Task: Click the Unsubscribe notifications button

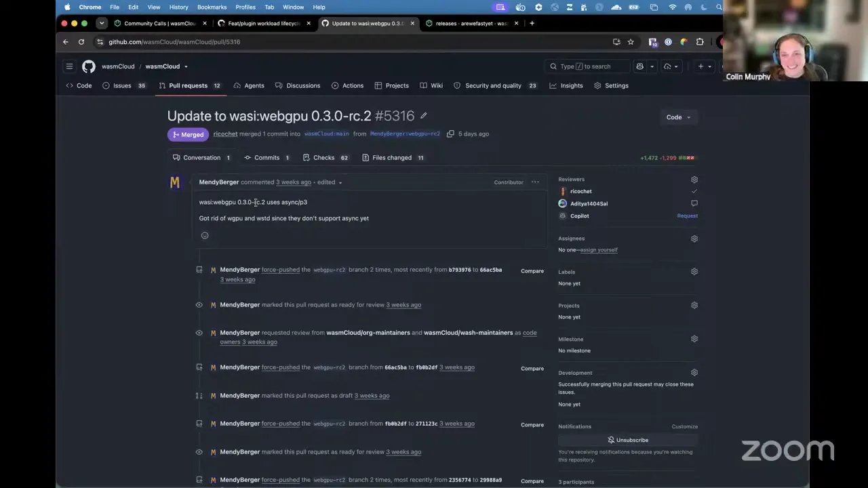Action: (x=628, y=440)
